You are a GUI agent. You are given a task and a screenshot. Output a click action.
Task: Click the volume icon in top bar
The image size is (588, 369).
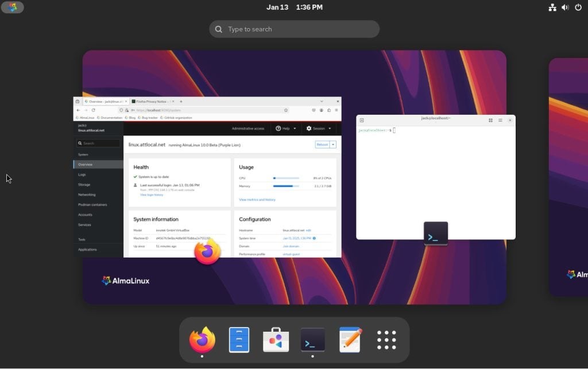point(565,7)
